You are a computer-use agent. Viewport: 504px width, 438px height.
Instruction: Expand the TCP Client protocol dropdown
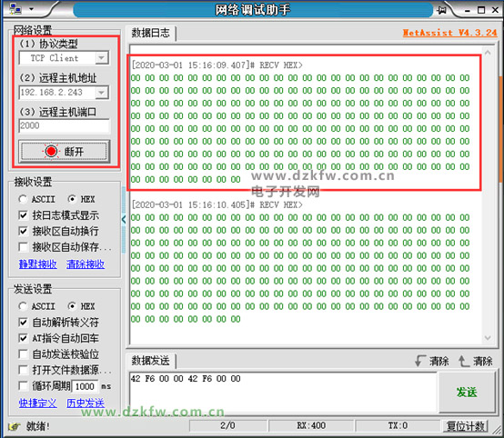pyautogui.click(x=102, y=58)
